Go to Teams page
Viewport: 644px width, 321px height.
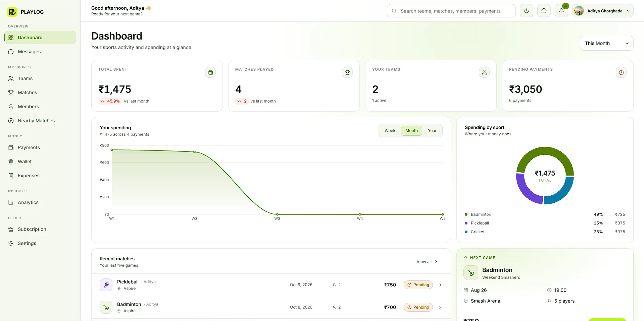point(40,78)
